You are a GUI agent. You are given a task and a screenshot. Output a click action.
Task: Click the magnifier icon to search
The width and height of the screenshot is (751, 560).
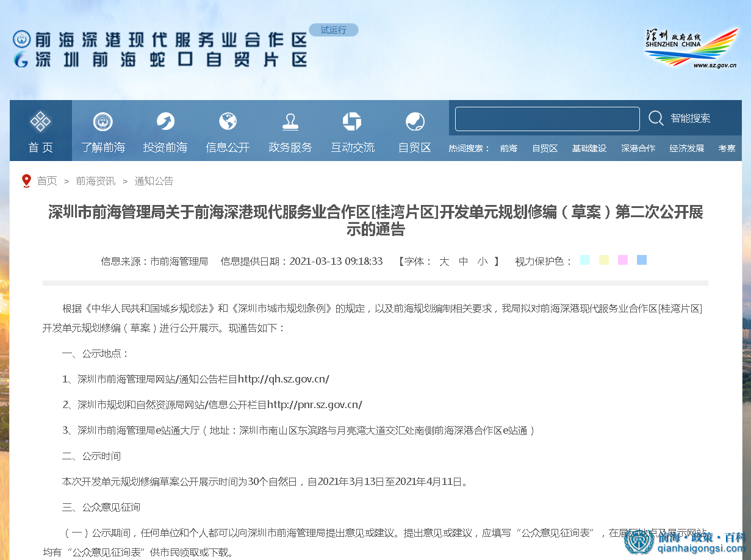tap(655, 118)
